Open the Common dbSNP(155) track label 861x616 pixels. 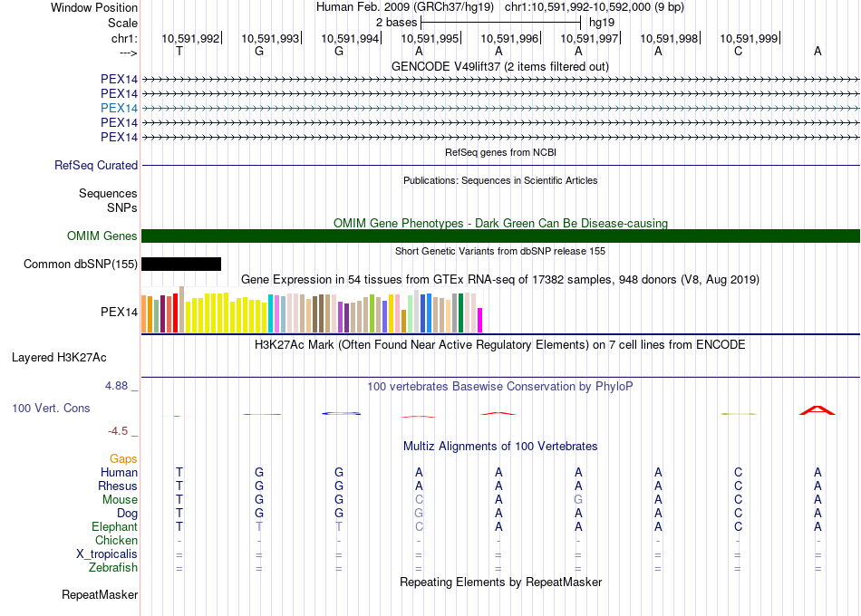coord(82,265)
